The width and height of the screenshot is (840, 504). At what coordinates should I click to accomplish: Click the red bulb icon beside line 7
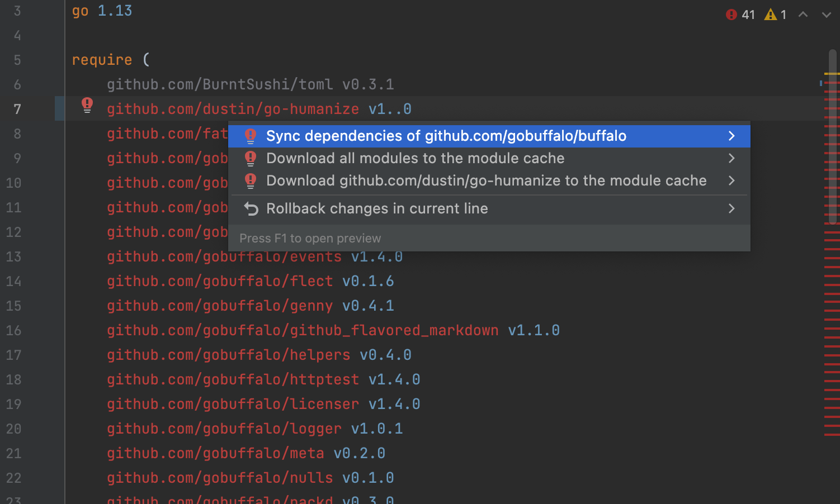(x=87, y=106)
